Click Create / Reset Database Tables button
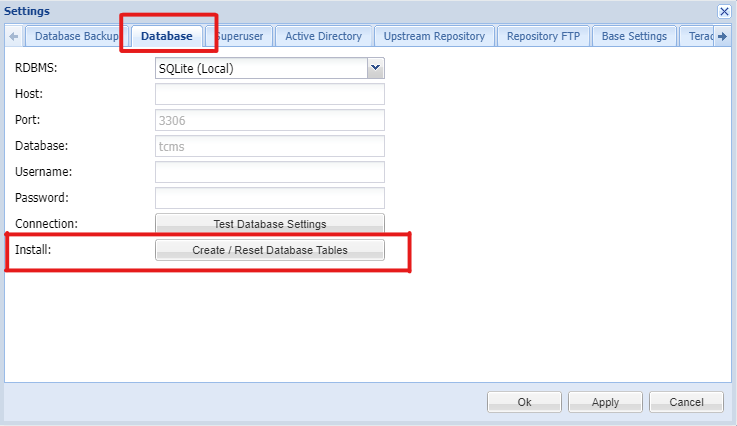 click(x=269, y=250)
